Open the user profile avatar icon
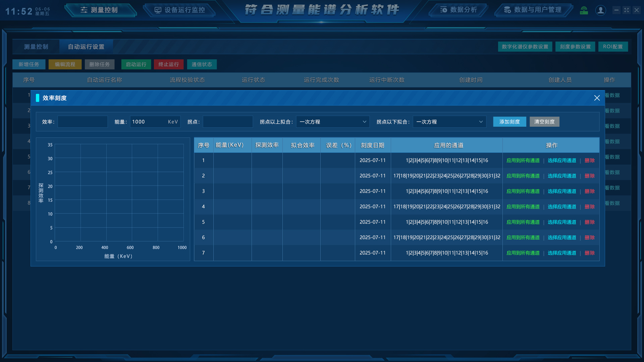Screen dimensions: 644x362 (x=600, y=10)
